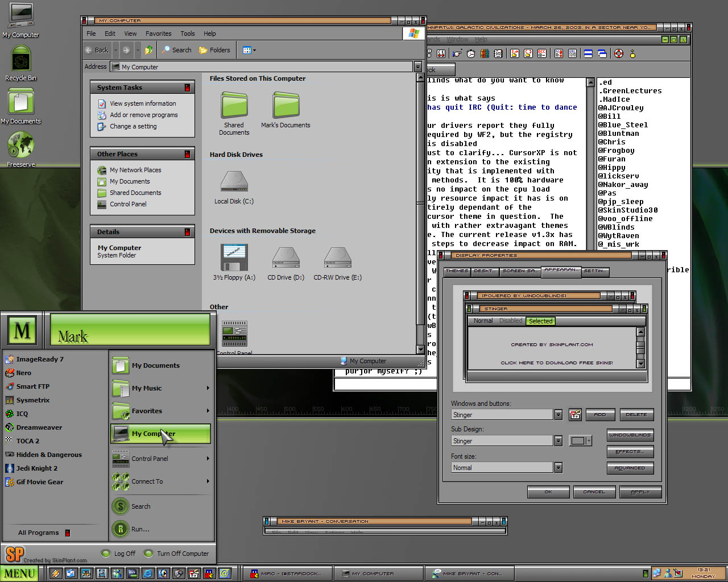Collapse the System Tasks panel
Screen dimensions: 728x582
(x=187, y=88)
